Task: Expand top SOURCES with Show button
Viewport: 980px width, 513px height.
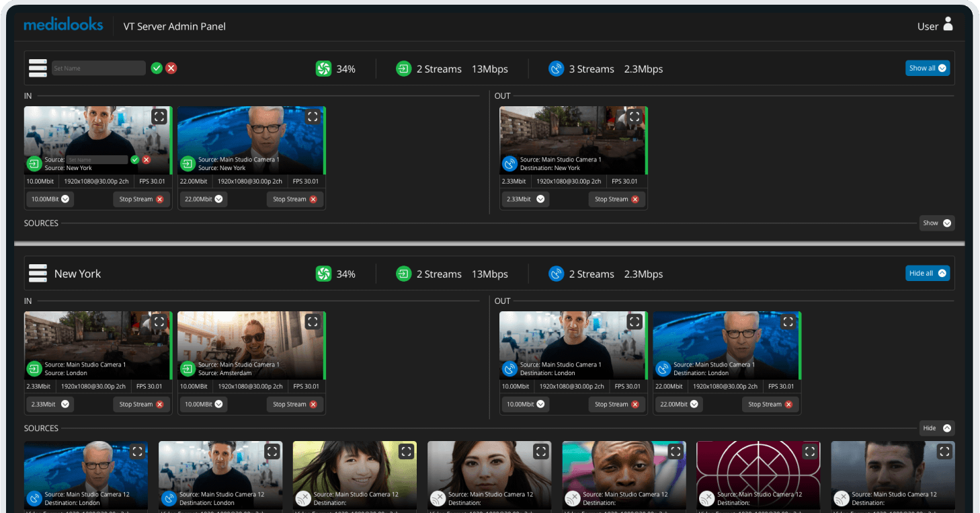Action: point(936,223)
